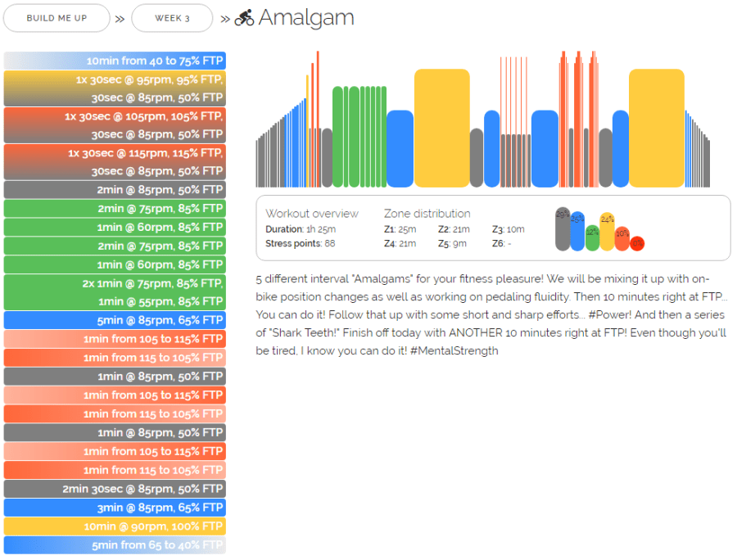Go to the Week 3 breadcrumb
This screenshot has height=560, width=737.
[x=172, y=18]
